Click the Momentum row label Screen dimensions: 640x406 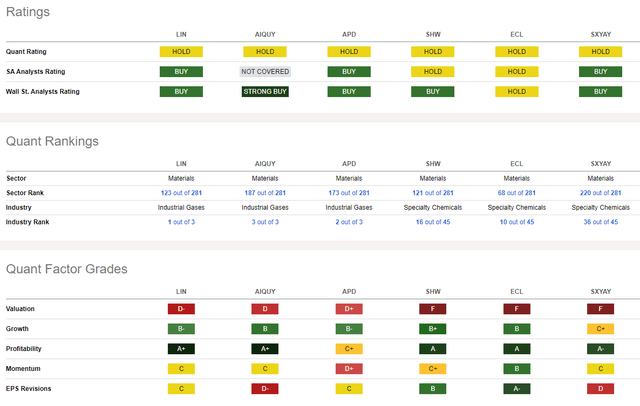(x=23, y=369)
